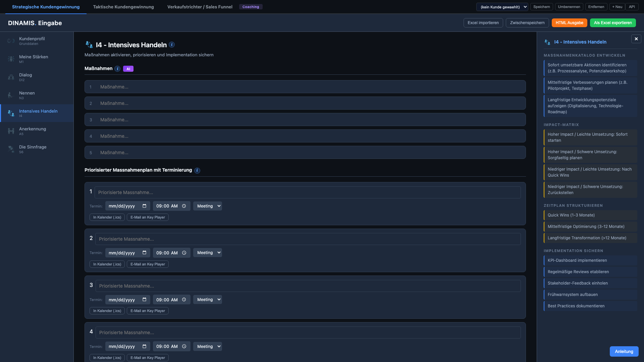Open the Kundenprofil section via its sidebar icon
This screenshot has height=362, width=644.
10,41
